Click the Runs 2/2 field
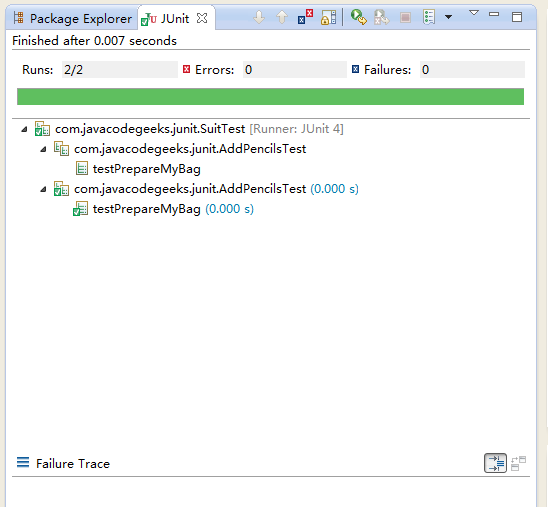The image size is (548, 507). 120,70
